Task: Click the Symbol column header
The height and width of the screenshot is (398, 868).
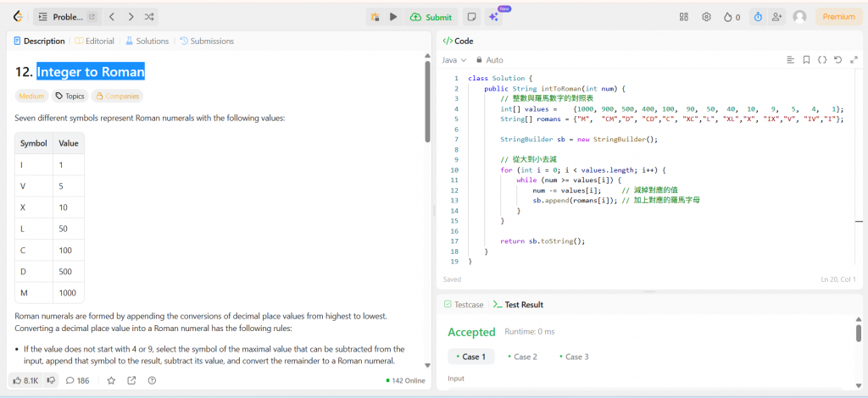Action: (34, 143)
